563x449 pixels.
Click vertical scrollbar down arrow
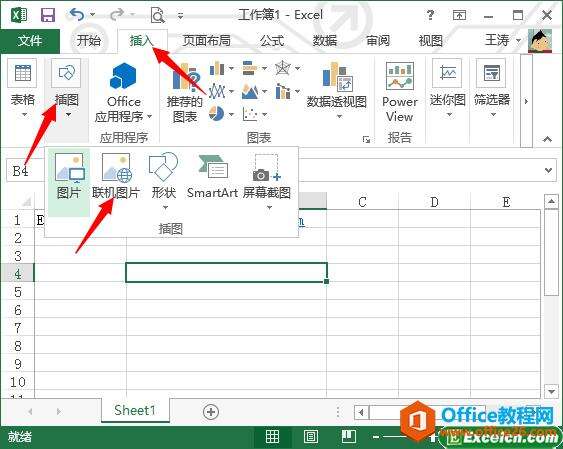click(551, 391)
